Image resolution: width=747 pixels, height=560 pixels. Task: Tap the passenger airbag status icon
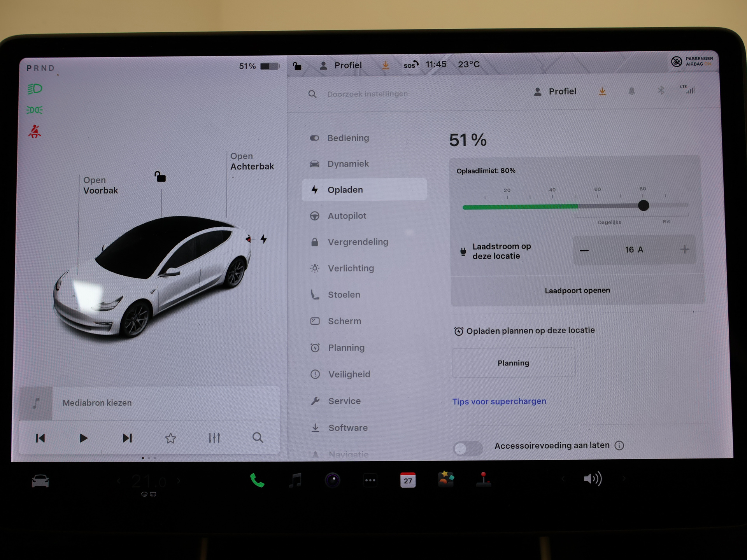pyautogui.click(x=692, y=61)
